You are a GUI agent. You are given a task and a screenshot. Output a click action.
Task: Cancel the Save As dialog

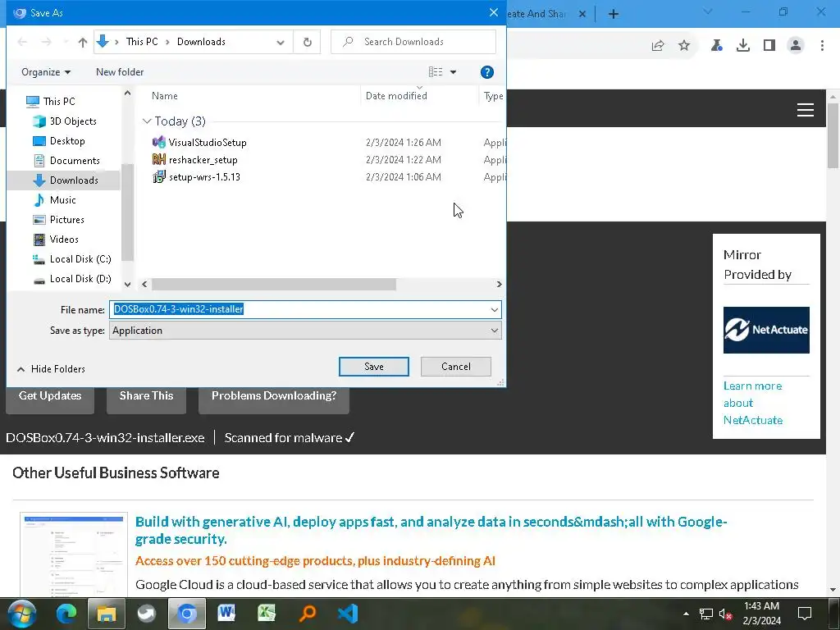[456, 367]
